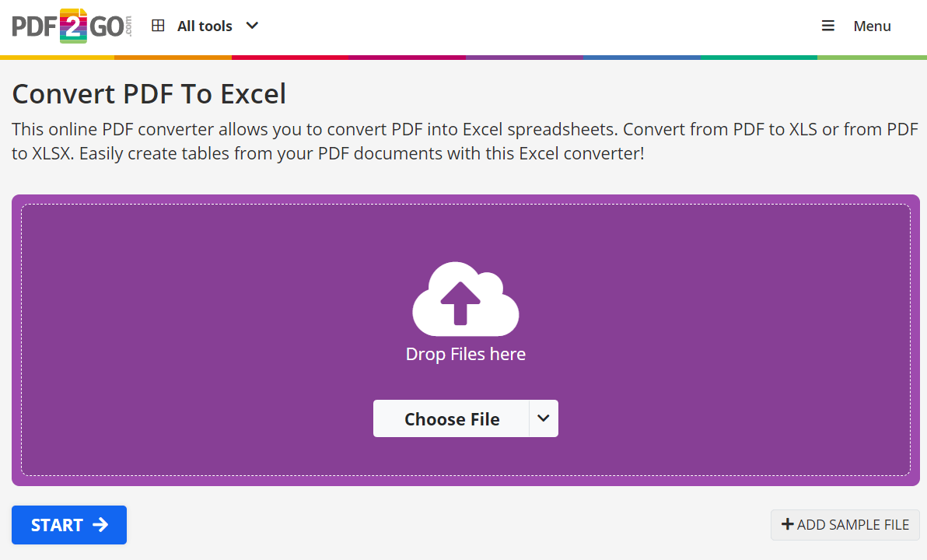Image resolution: width=927 pixels, height=560 pixels.
Task: Open the All tools menu
Action: 205,26
